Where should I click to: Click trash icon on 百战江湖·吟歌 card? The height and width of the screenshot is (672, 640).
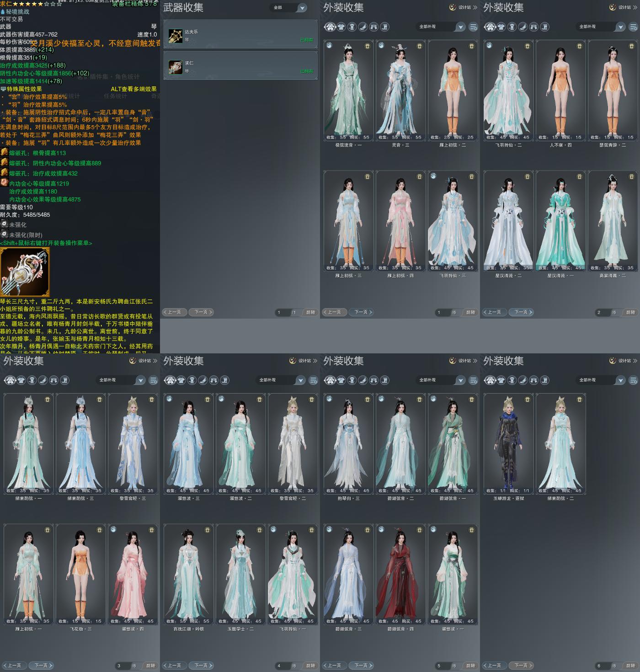[x=207, y=530]
